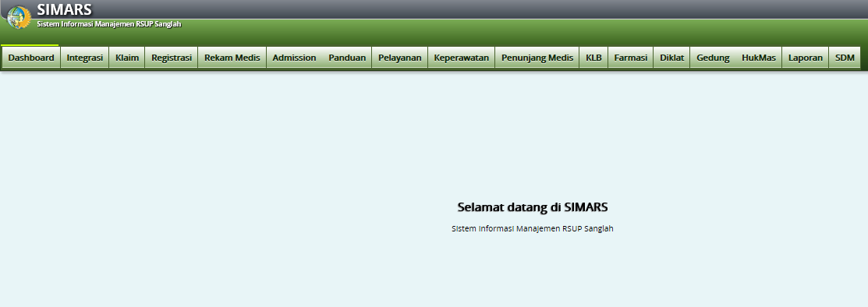868x307 pixels.
Task: Open the Keperawatan menu
Action: coord(461,58)
